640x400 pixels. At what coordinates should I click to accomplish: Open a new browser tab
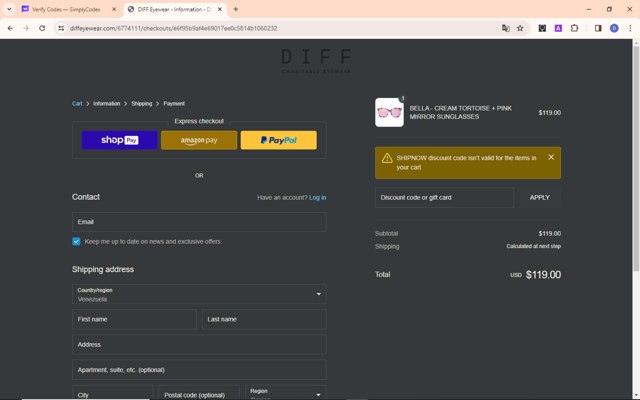tap(236, 9)
